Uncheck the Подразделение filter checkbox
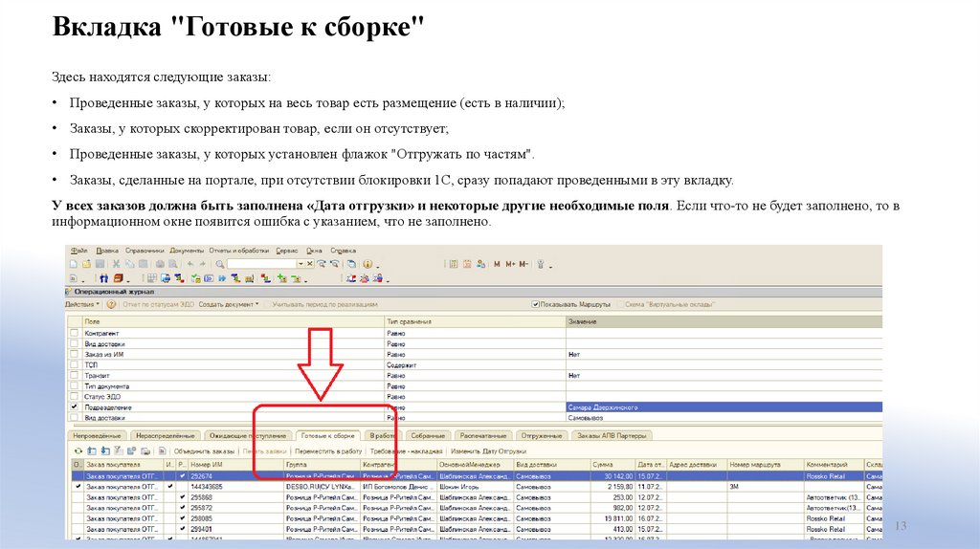 pyautogui.click(x=75, y=407)
